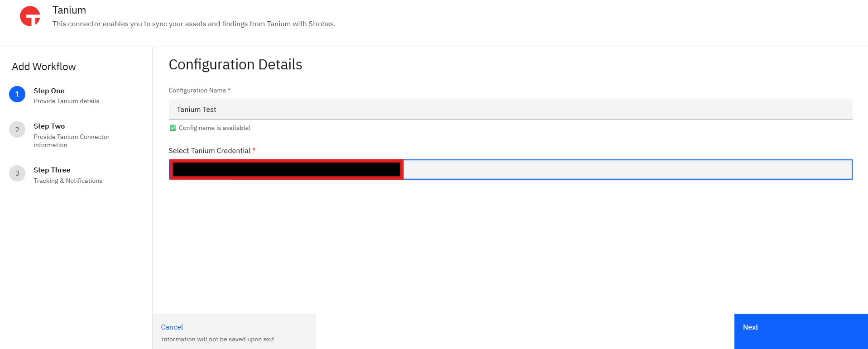Click the connector description sentence
868x349 pixels.
(x=194, y=24)
